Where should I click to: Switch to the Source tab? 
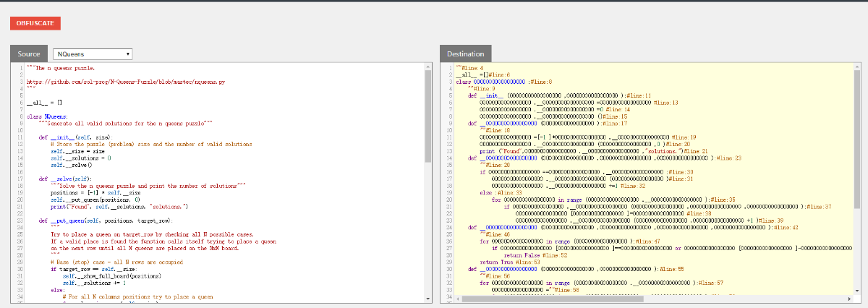pyautogui.click(x=29, y=54)
